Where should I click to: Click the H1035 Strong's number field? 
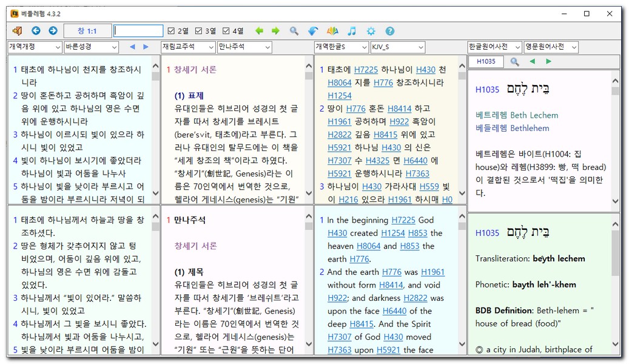click(x=486, y=61)
